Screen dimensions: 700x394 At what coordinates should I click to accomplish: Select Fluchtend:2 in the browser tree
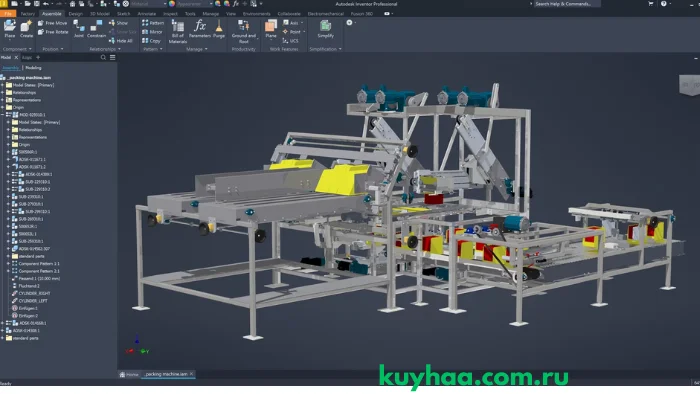(x=29, y=286)
